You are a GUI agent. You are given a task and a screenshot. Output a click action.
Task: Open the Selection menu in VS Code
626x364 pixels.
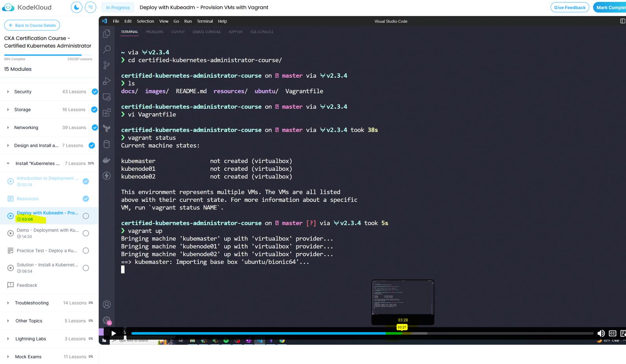tap(145, 21)
